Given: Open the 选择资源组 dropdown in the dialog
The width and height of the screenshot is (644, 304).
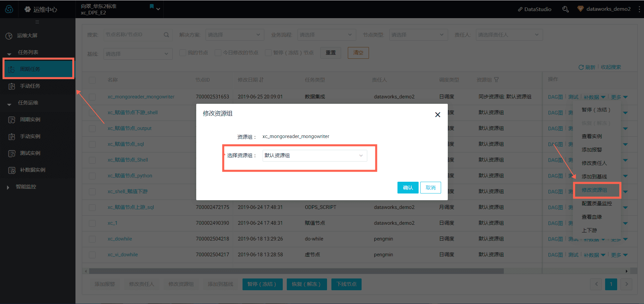Looking at the screenshot, I should tap(314, 156).
